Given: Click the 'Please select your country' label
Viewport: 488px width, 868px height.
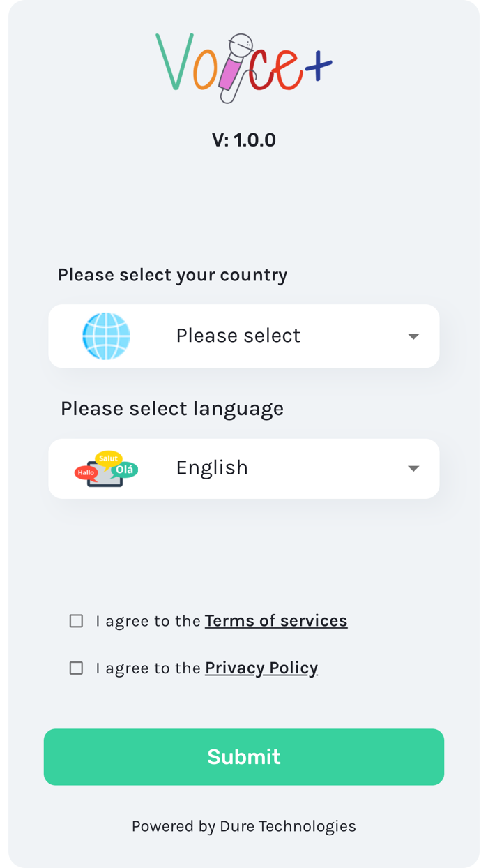Looking at the screenshot, I should [x=172, y=275].
